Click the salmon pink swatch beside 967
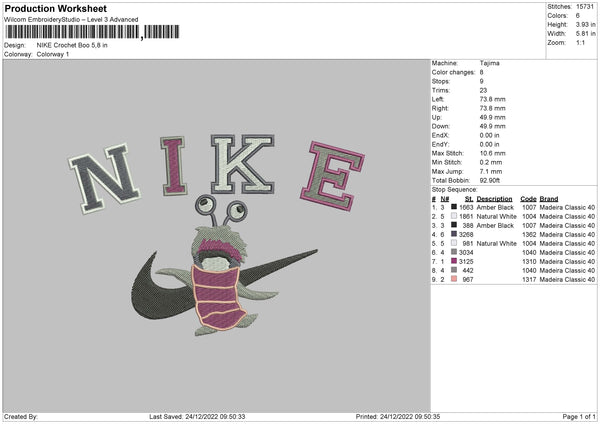 click(454, 279)
